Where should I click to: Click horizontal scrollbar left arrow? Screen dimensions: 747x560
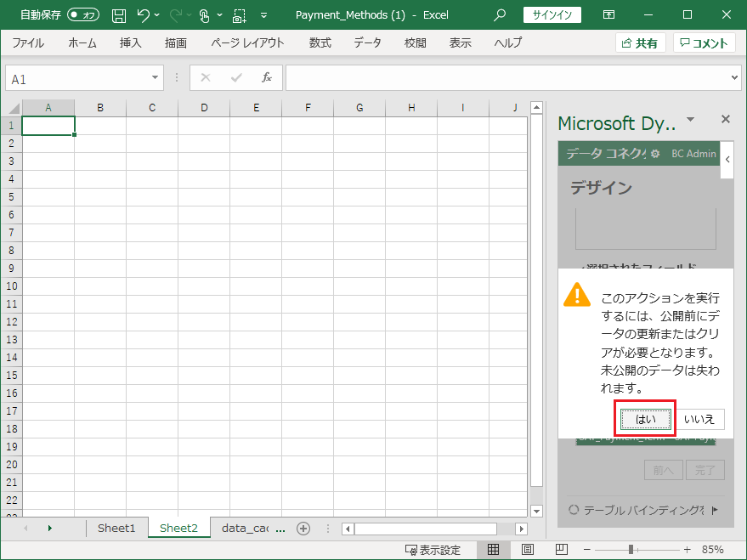pyautogui.click(x=348, y=529)
